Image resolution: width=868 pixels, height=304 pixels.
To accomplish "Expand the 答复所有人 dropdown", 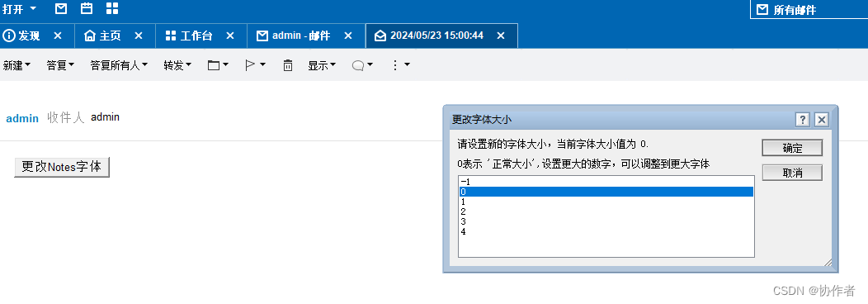I will 119,65.
